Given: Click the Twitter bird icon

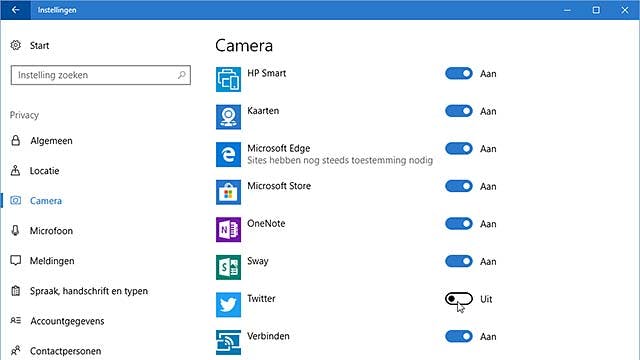Looking at the screenshot, I should 228,304.
